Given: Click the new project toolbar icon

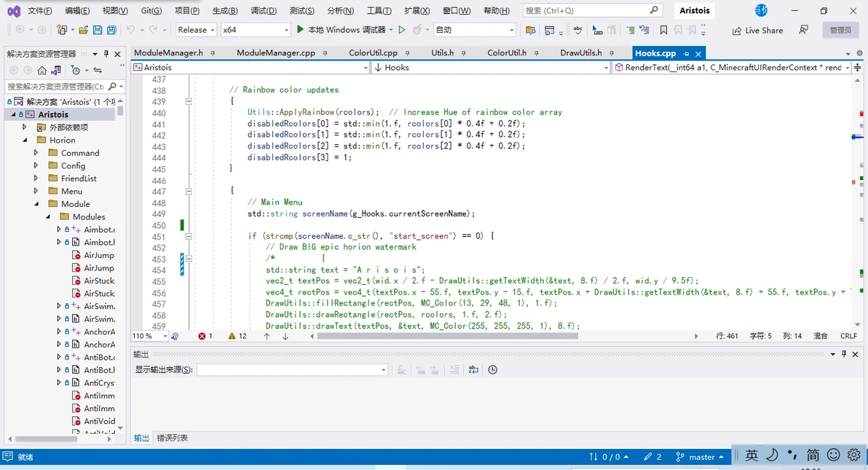Looking at the screenshot, I should click(62, 30).
